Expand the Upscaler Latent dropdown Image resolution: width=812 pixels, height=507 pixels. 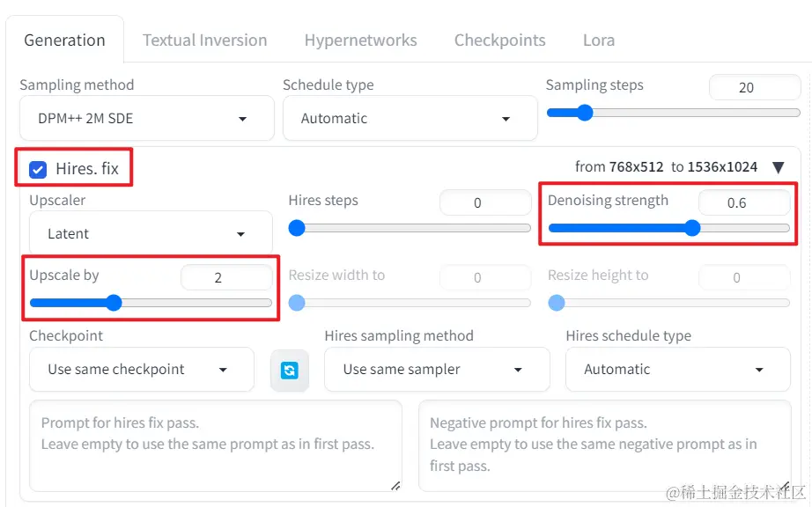point(151,234)
